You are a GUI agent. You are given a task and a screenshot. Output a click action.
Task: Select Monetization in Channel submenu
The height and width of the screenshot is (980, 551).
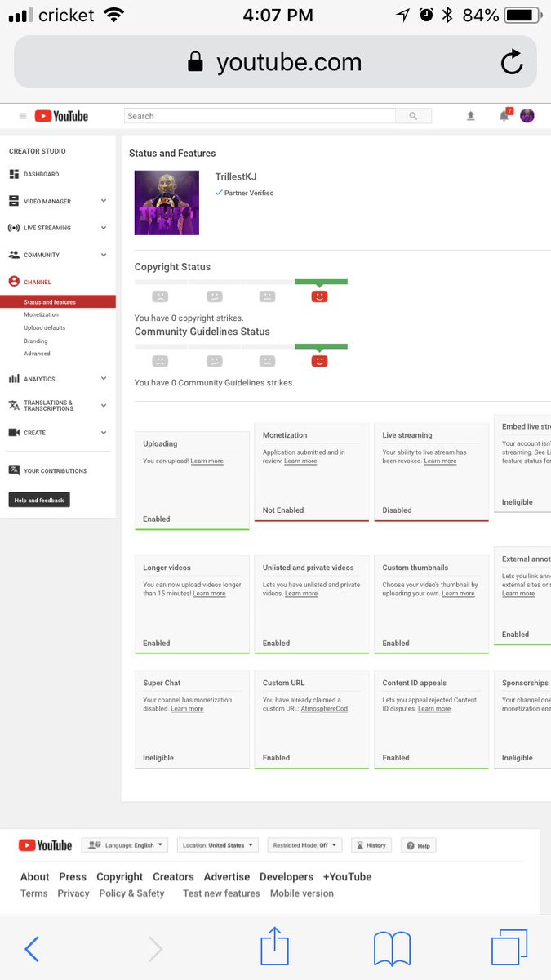41,314
